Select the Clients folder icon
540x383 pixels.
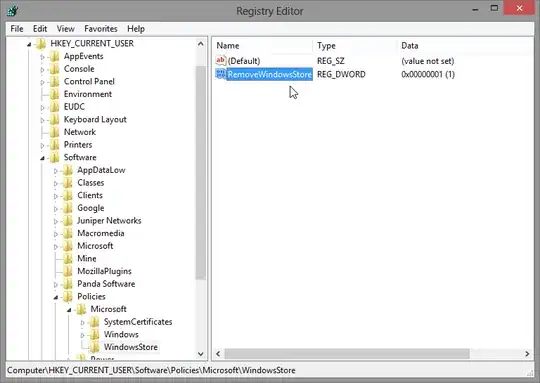(x=68, y=195)
